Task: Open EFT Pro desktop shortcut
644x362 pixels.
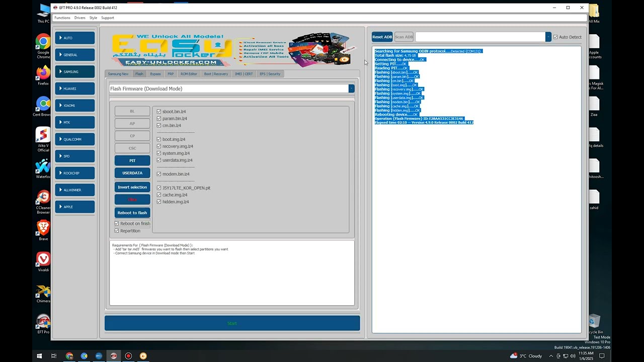Action: [43, 324]
